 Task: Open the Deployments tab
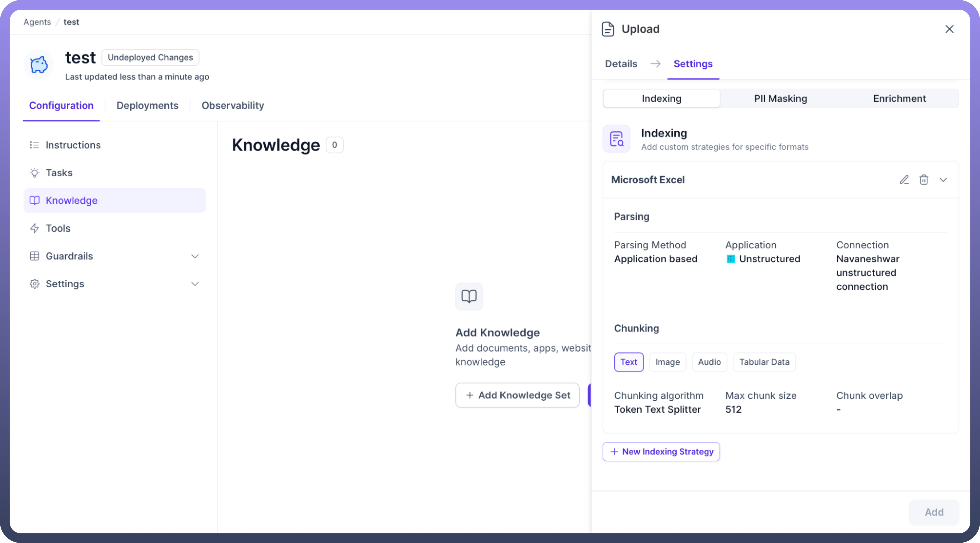click(x=147, y=105)
